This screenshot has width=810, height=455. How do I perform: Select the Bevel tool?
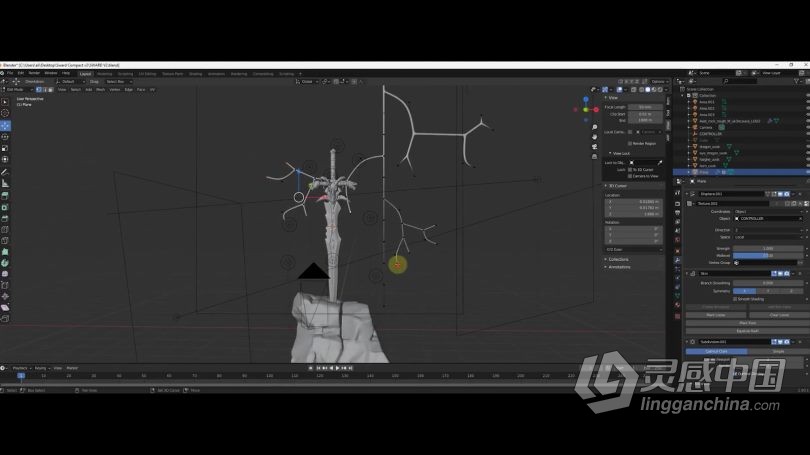pyautogui.click(x=5, y=218)
